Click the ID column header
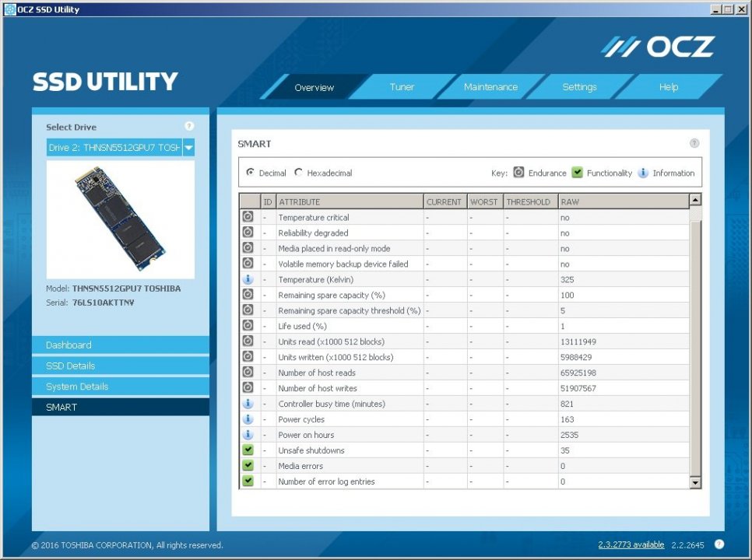This screenshot has height=560, width=752. click(268, 201)
